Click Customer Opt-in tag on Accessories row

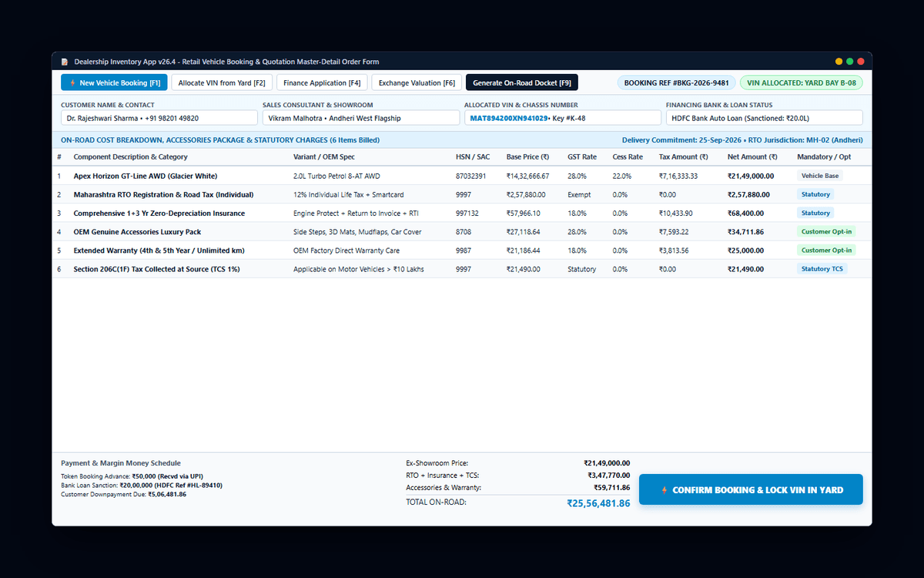826,231
